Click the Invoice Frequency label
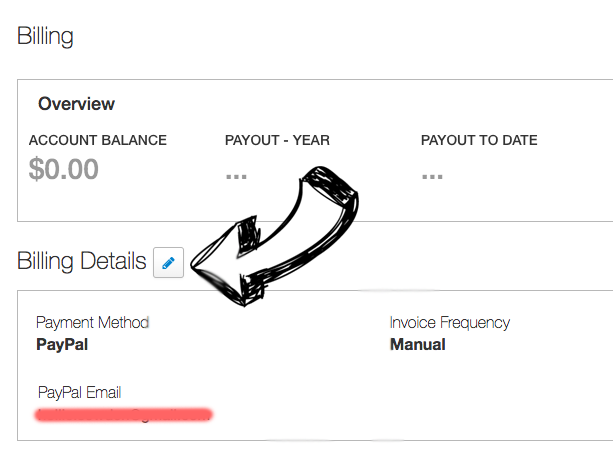613x457 pixels. pyautogui.click(x=449, y=323)
